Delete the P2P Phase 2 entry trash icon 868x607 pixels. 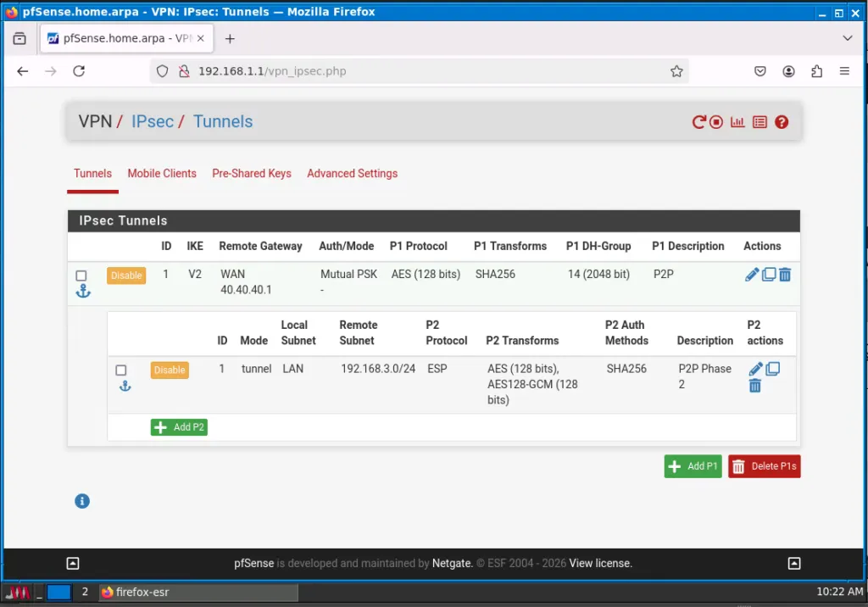pos(754,386)
